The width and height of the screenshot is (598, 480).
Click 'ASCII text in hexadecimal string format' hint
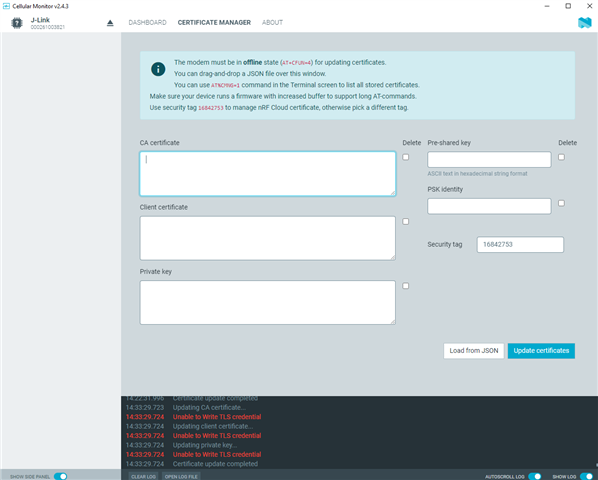[x=477, y=174]
